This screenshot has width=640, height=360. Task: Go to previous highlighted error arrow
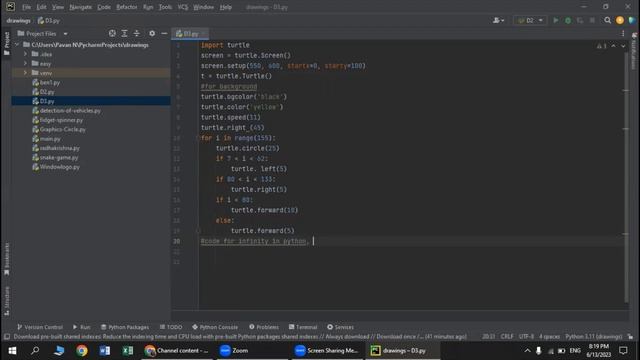[613, 46]
